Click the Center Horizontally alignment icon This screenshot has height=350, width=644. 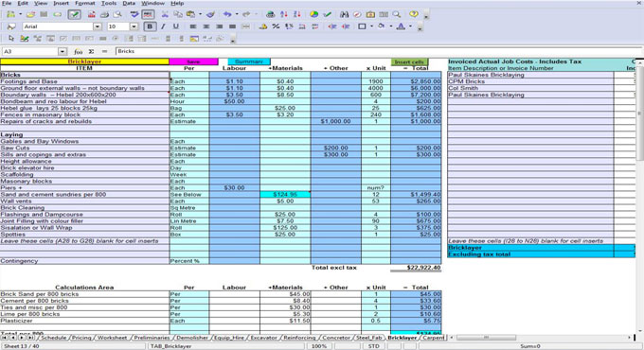point(206,26)
